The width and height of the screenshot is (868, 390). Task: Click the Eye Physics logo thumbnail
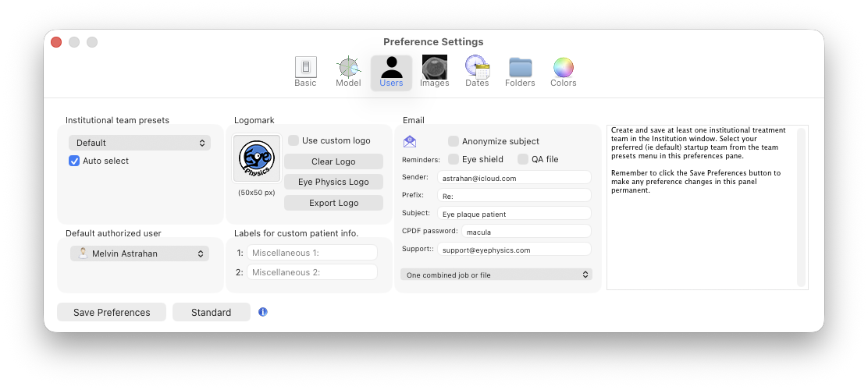(257, 158)
